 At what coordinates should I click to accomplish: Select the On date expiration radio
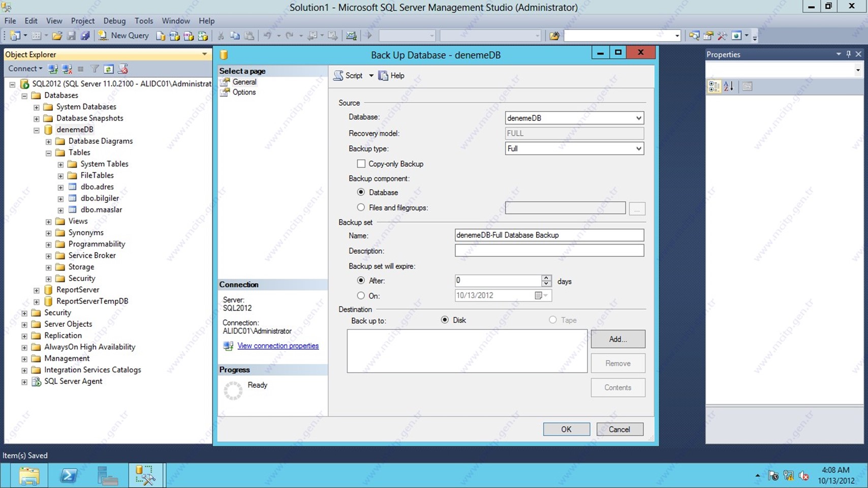coord(361,295)
